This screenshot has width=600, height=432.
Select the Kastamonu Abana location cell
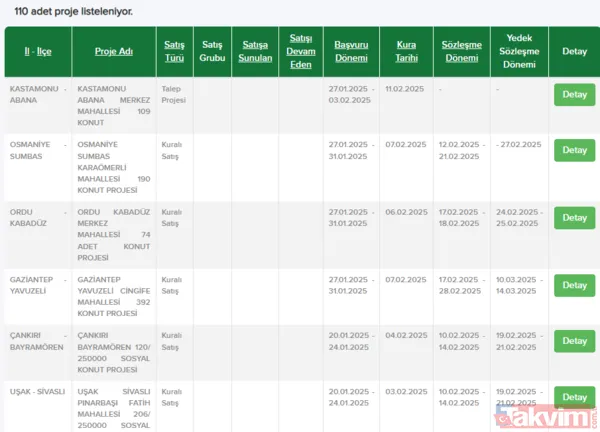(38, 94)
